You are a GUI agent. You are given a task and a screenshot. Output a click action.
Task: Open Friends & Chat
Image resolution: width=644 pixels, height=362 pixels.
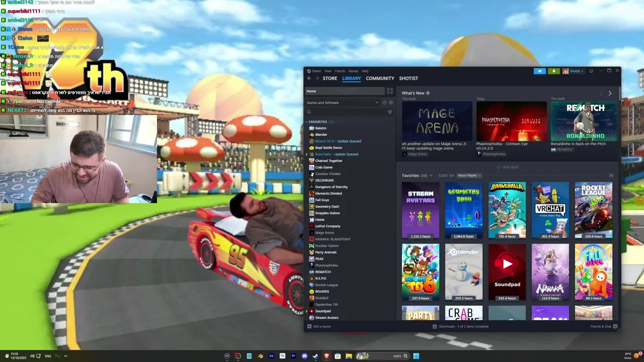(x=604, y=326)
